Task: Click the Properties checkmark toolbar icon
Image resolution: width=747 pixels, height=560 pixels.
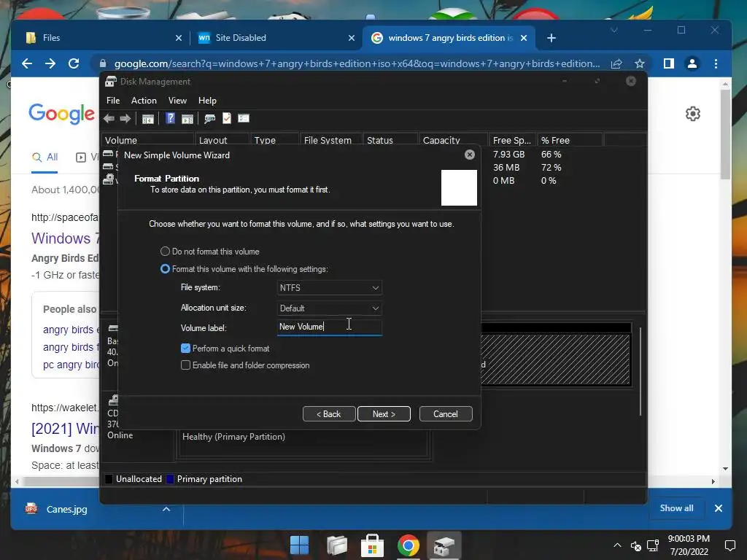Action: coord(227,118)
